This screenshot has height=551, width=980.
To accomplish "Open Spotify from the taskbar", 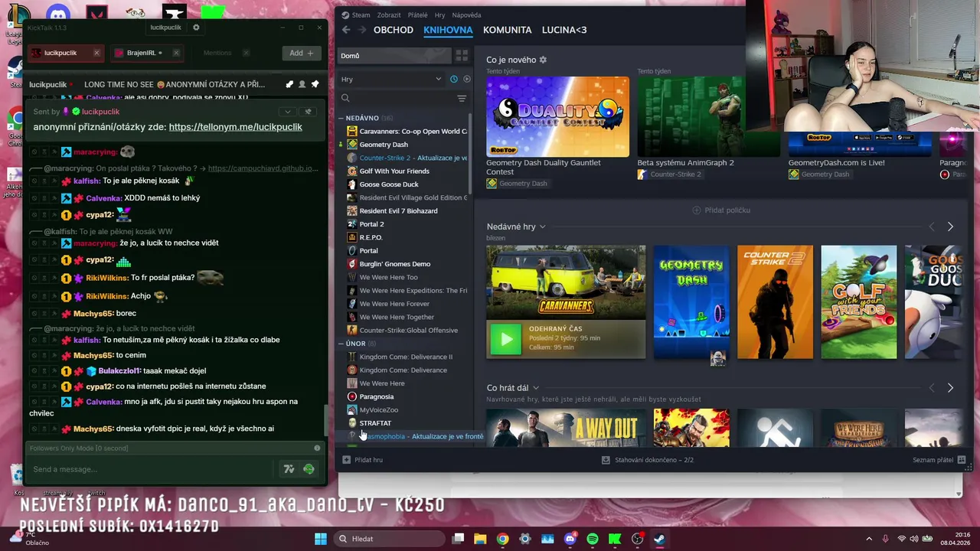I will [593, 539].
